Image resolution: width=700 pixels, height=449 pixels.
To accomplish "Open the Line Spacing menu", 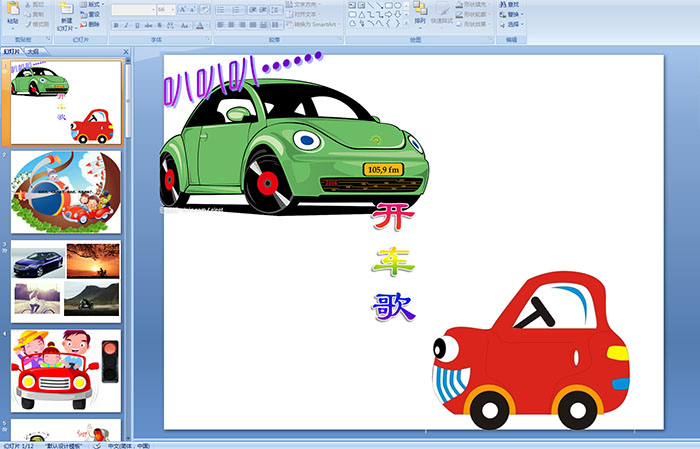I will (x=276, y=10).
